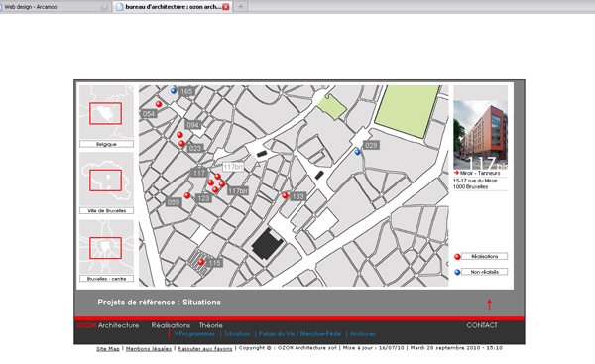The image size is (595, 364).
Task: Click the red marker near label 054
Action: (159, 104)
